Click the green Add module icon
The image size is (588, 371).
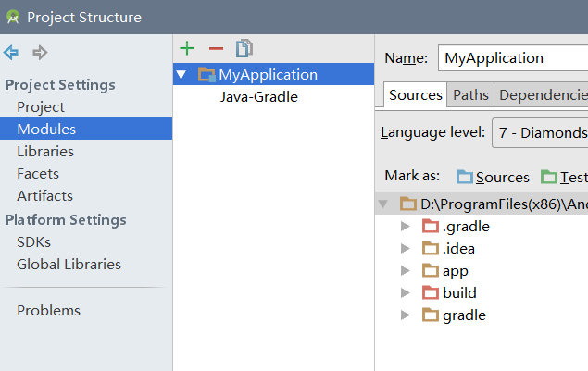coord(187,48)
